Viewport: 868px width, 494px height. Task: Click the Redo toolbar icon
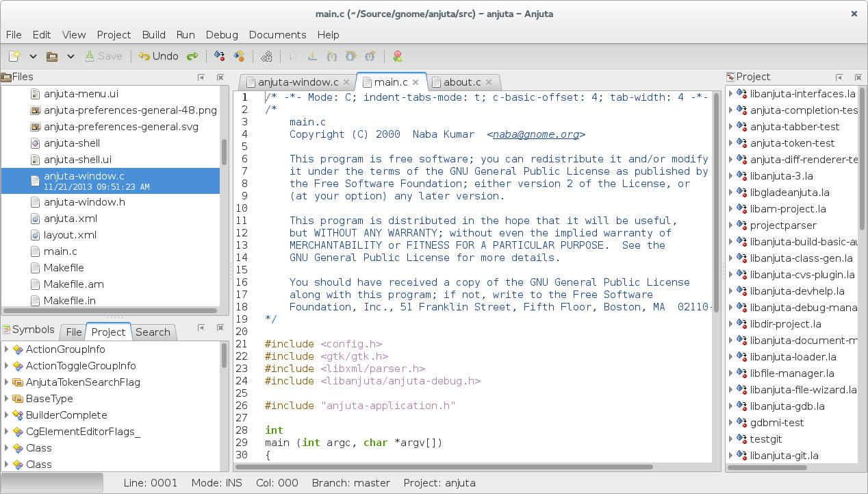pyautogui.click(x=192, y=56)
